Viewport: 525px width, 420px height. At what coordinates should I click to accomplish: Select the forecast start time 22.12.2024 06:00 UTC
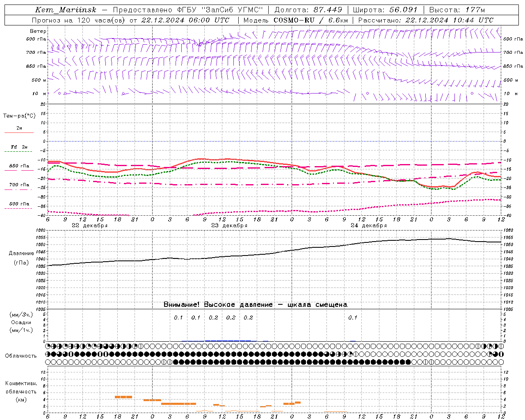(x=185, y=20)
